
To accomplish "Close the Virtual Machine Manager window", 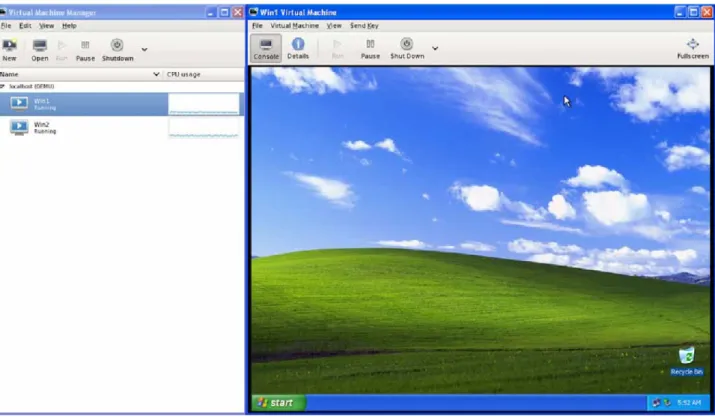I will point(238,12).
